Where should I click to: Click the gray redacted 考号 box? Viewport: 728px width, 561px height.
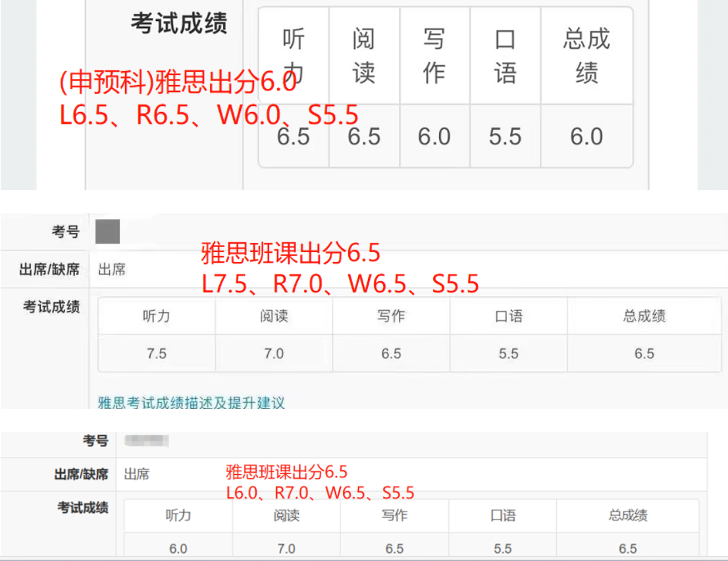[107, 232]
